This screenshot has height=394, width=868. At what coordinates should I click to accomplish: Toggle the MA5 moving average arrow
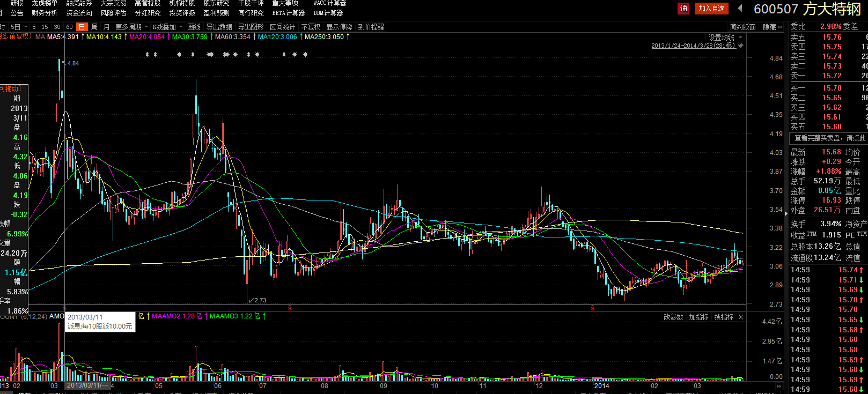coord(82,36)
